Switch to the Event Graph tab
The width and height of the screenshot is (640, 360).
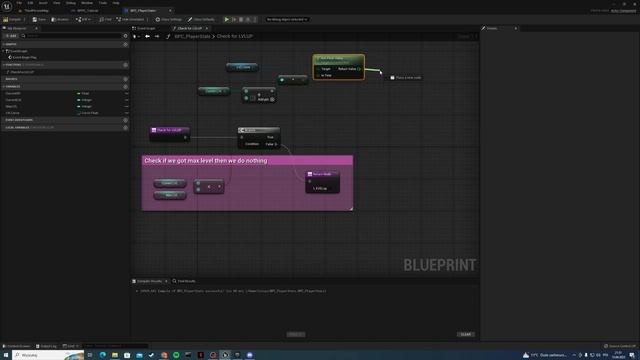(146, 29)
